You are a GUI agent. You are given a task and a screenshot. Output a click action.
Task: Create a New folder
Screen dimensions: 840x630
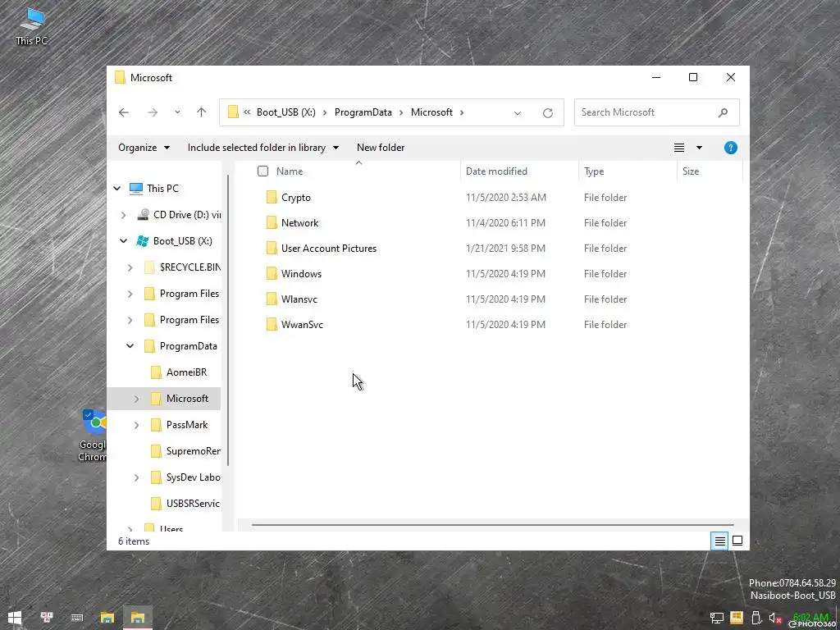tap(381, 148)
